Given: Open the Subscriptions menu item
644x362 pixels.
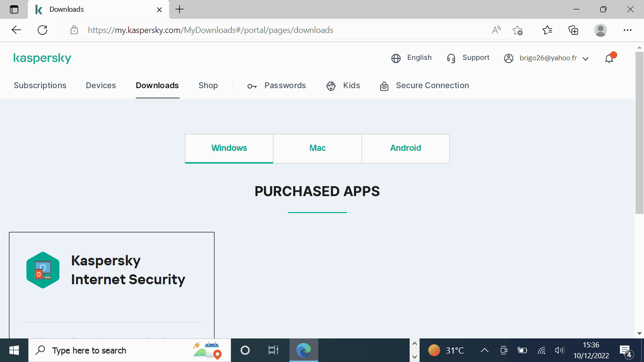Looking at the screenshot, I should (x=40, y=86).
